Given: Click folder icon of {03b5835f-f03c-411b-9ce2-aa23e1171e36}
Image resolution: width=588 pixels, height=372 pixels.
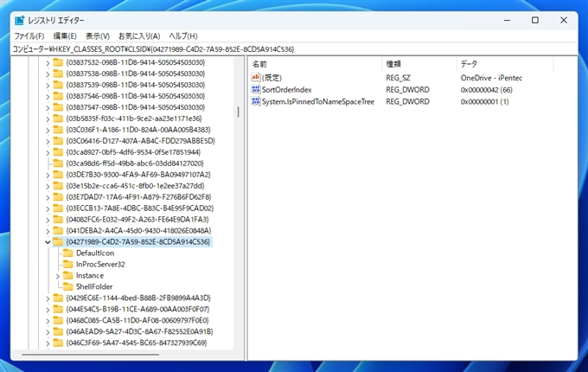Looking at the screenshot, I should (58, 119).
